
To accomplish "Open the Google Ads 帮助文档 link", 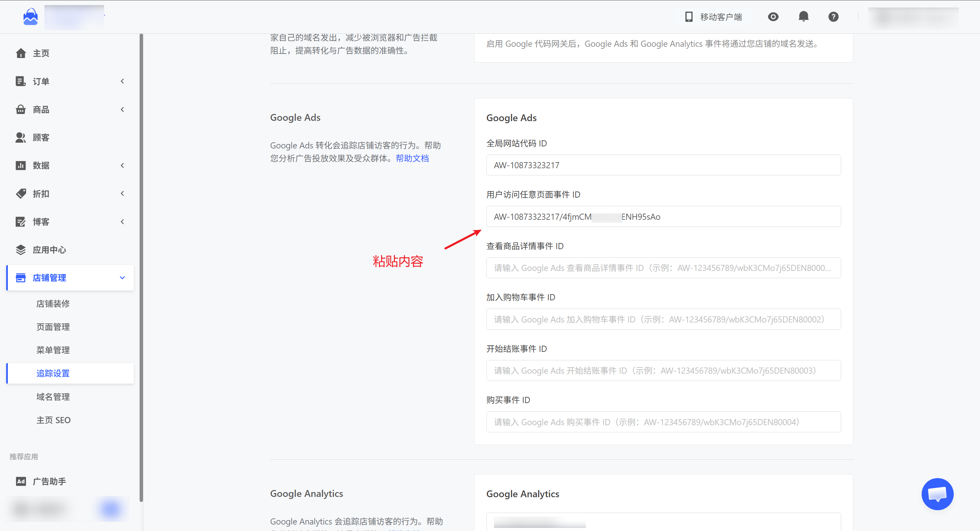I will [x=412, y=158].
